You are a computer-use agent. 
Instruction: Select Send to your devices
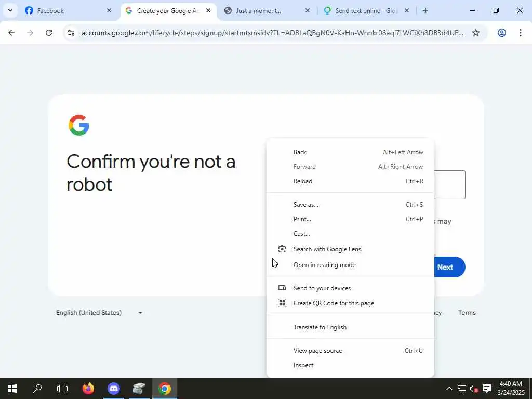350,288
